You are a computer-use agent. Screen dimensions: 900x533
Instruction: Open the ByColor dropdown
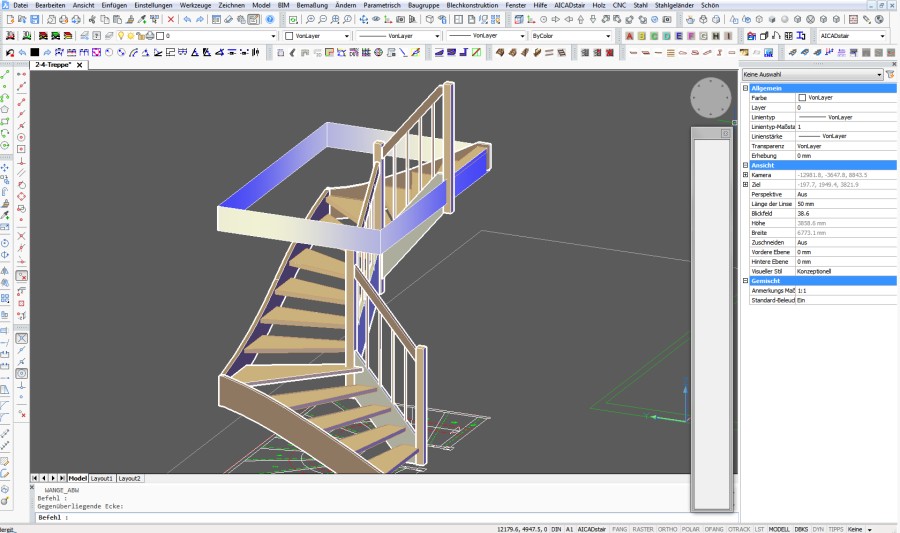click(570, 36)
